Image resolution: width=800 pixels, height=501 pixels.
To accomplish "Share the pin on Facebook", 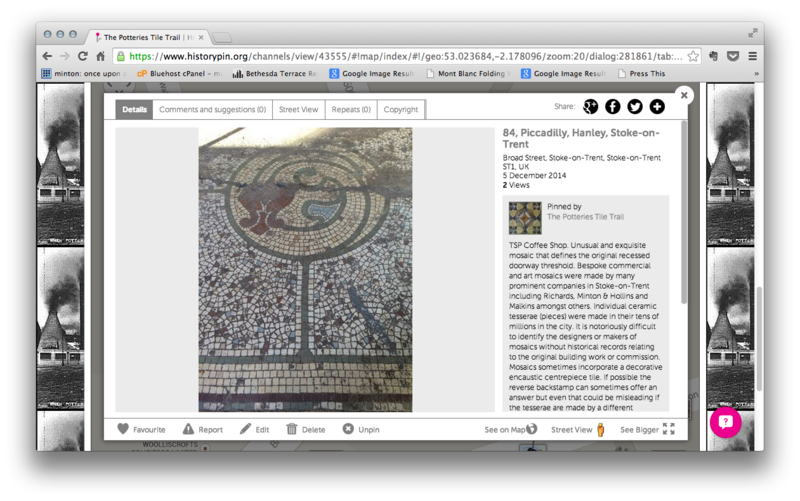I will click(612, 106).
